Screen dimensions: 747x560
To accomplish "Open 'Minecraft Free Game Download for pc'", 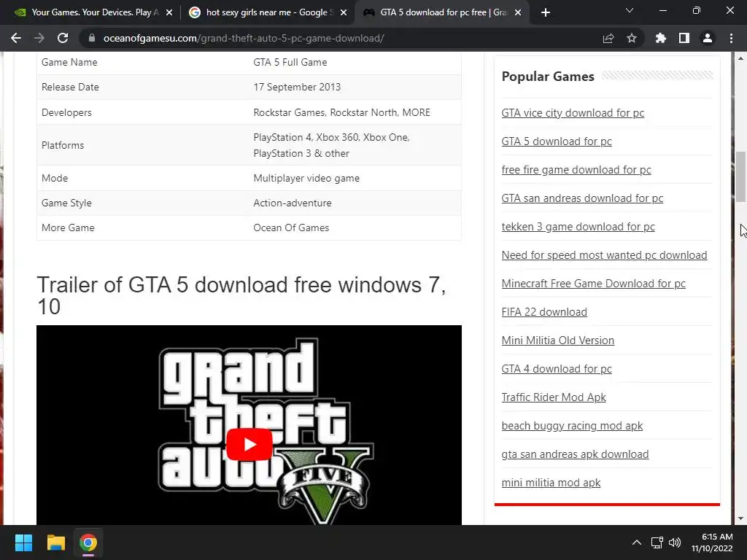I will (x=593, y=284).
